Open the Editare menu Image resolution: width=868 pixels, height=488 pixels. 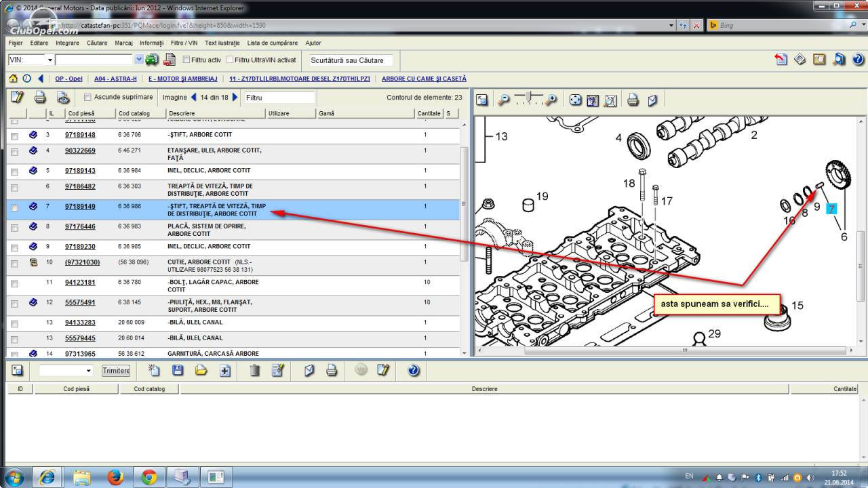39,43
